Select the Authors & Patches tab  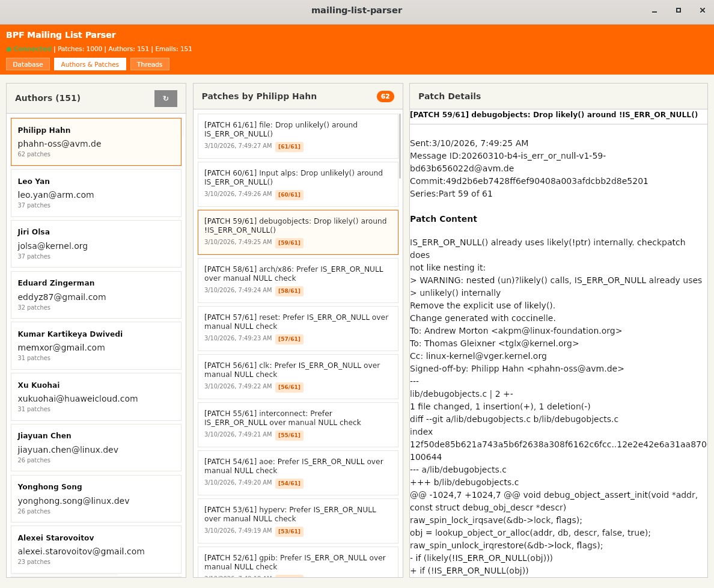pyautogui.click(x=90, y=64)
